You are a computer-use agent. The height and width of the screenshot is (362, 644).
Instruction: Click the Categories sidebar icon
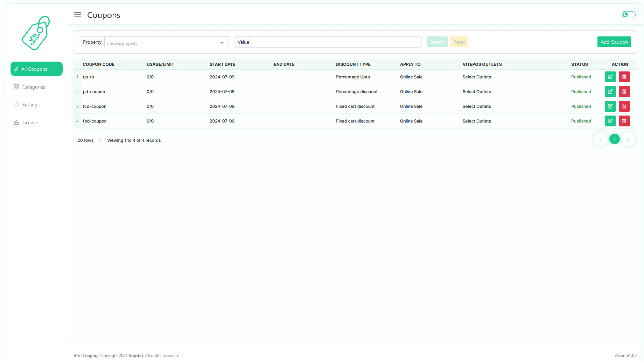pyautogui.click(x=16, y=86)
